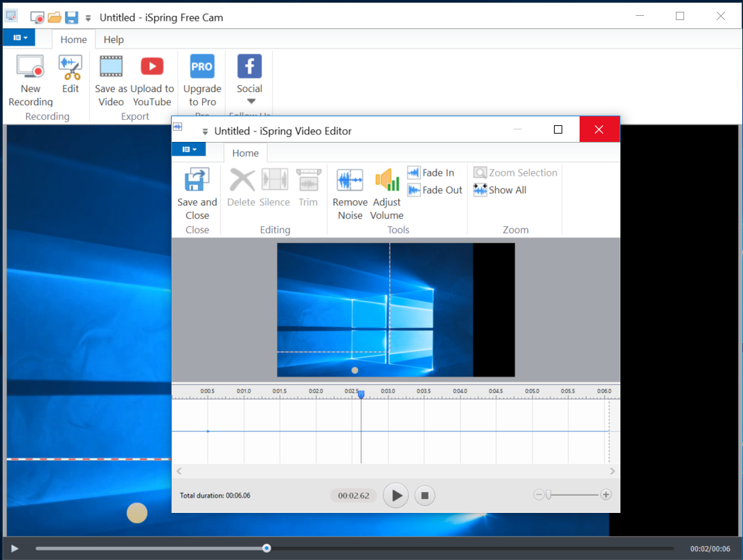The image size is (743, 560).
Task: Switch to the Help tab
Action: tap(114, 39)
